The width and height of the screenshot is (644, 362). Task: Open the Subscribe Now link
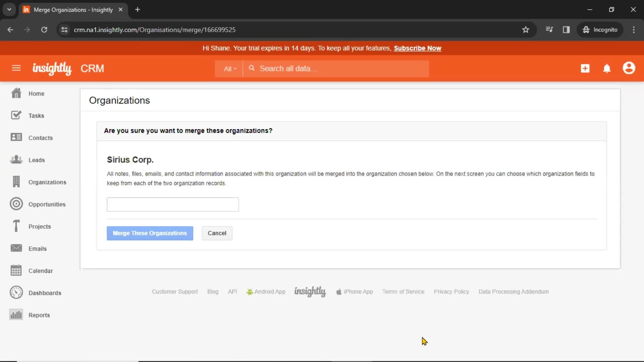[x=417, y=48]
